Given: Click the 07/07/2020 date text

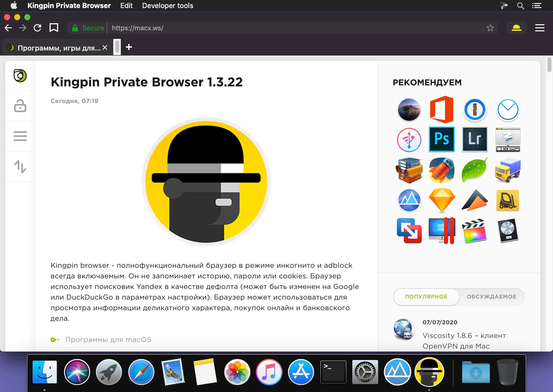Looking at the screenshot, I should (440, 322).
